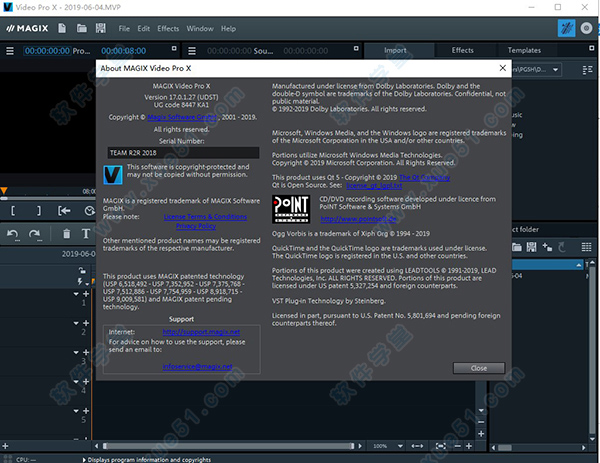This screenshot has width=600, height=463.
Task: Increase track height with vertical plus
Action: [481, 434]
